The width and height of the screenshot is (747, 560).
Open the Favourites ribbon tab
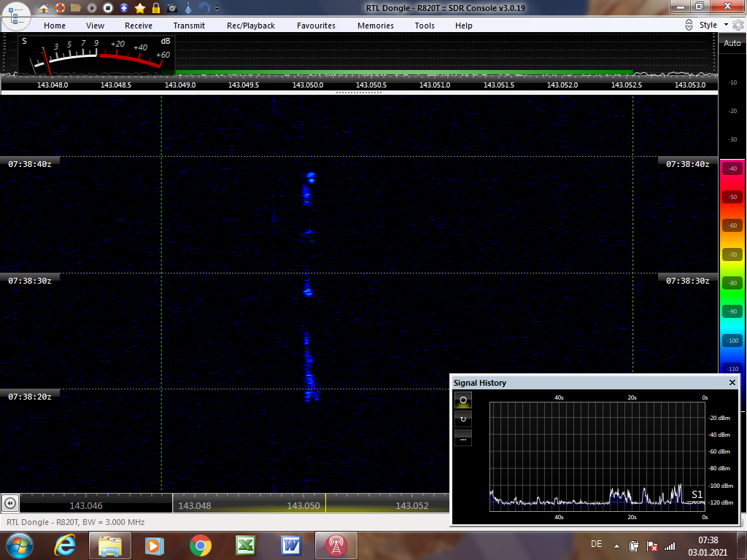pyautogui.click(x=317, y=26)
